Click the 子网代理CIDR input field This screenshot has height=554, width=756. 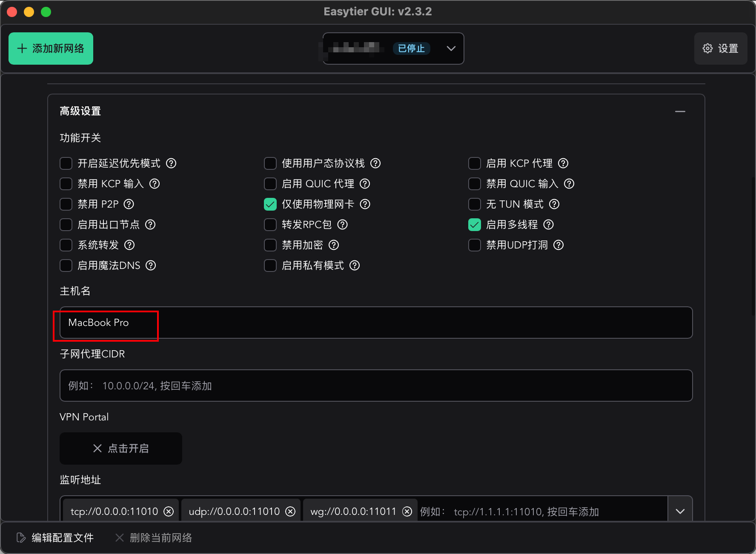click(x=375, y=386)
